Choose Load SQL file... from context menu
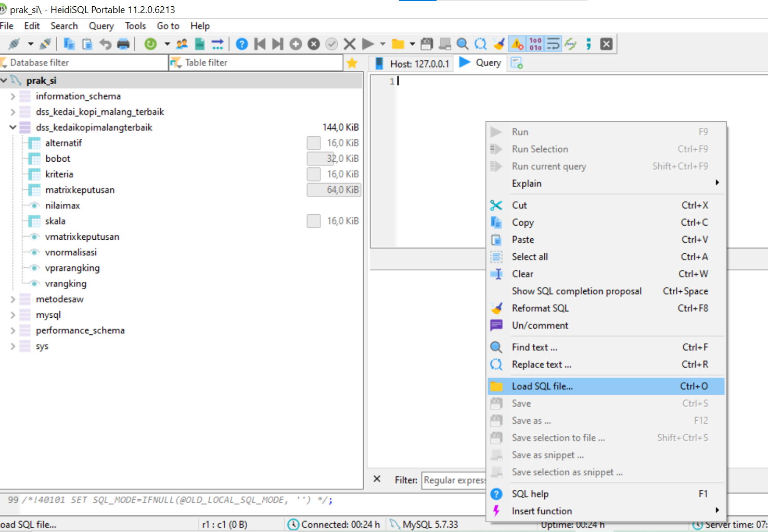The image size is (768, 532). coord(606,386)
